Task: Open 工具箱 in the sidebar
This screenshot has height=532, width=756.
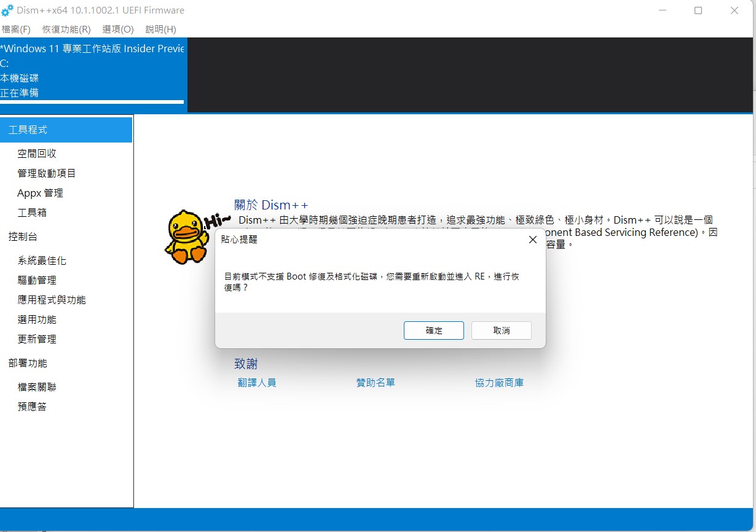Action: [32, 213]
